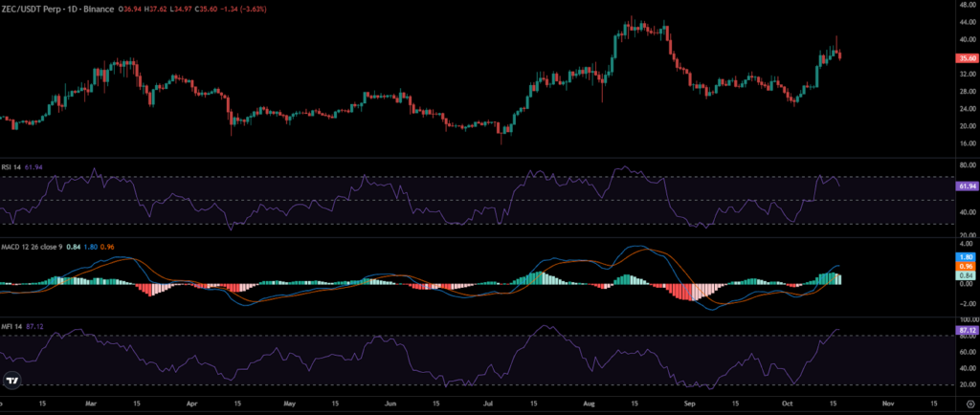Click the purple 87.12 MFI axis tag

tap(966, 330)
